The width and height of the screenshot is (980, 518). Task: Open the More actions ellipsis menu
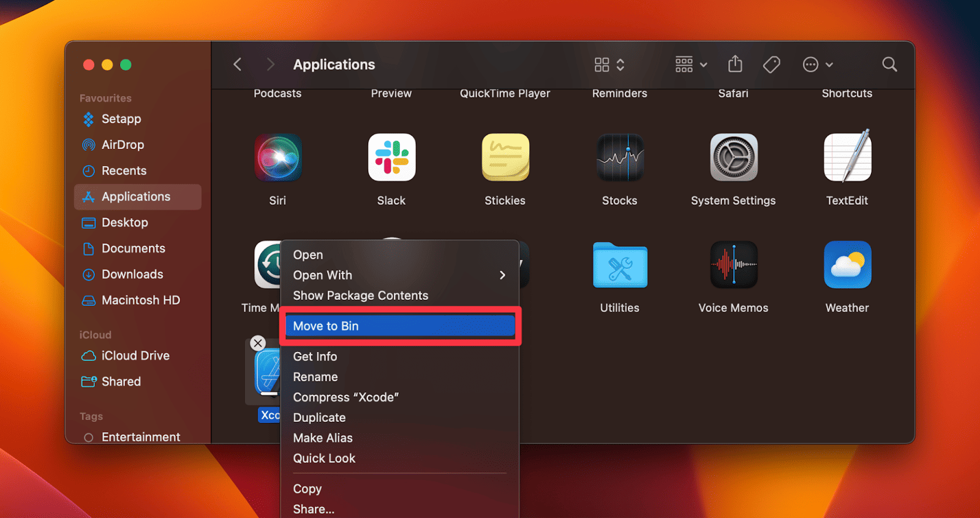[818, 64]
